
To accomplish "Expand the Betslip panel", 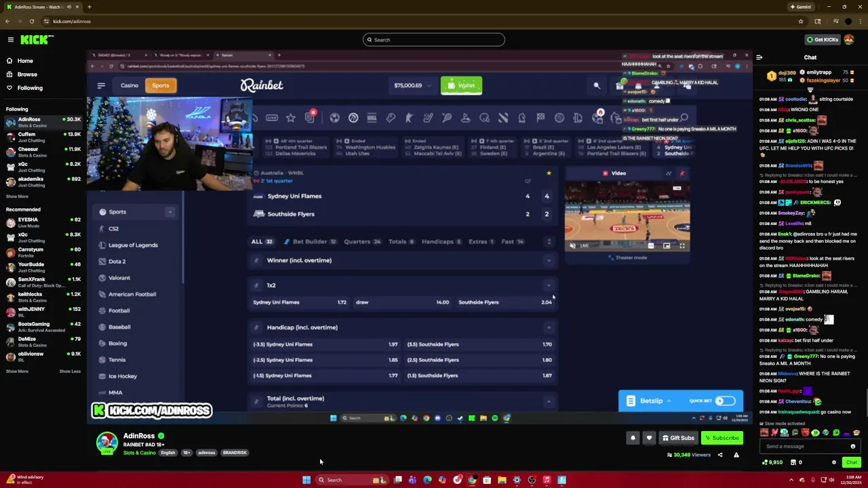I will [650, 401].
